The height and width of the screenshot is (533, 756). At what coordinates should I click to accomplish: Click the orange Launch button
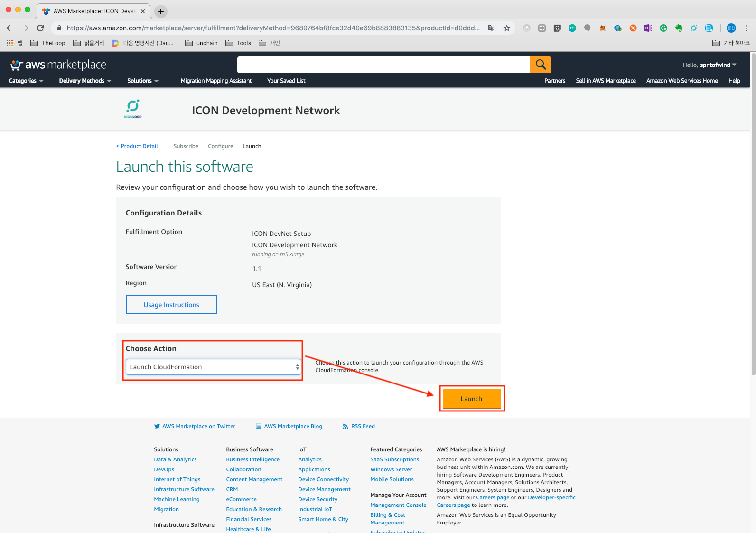471,399
